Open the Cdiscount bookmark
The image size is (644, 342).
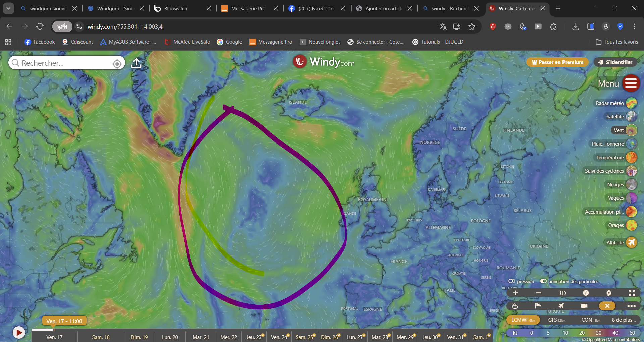click(x=77, y=42)
